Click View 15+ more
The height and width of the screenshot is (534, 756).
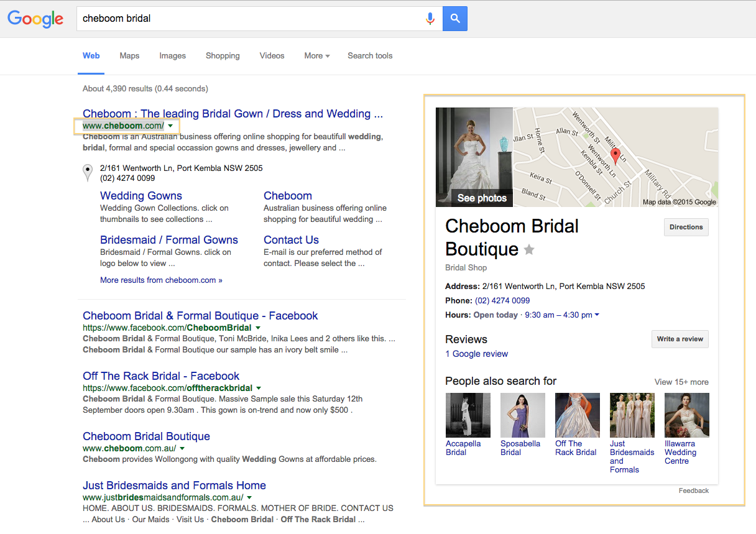point(681,382)
